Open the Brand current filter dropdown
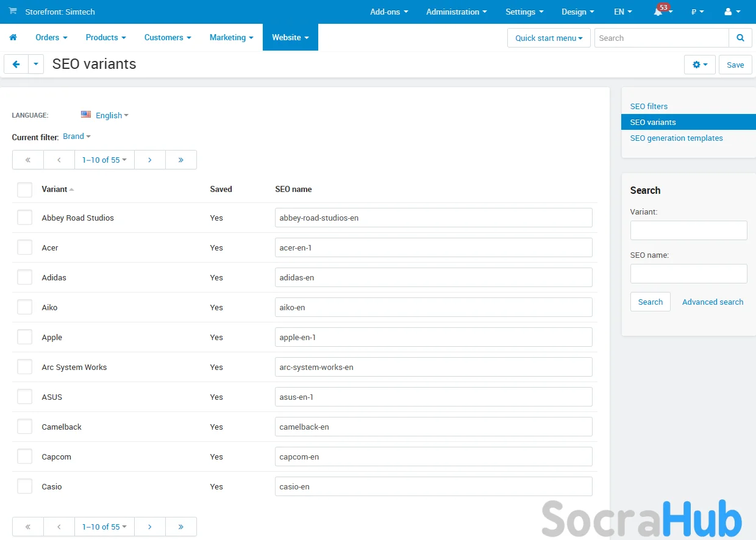 coord(77,137)
